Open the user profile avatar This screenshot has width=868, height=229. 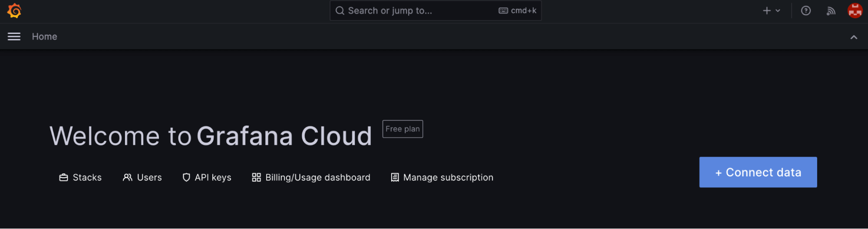[855, 10]
